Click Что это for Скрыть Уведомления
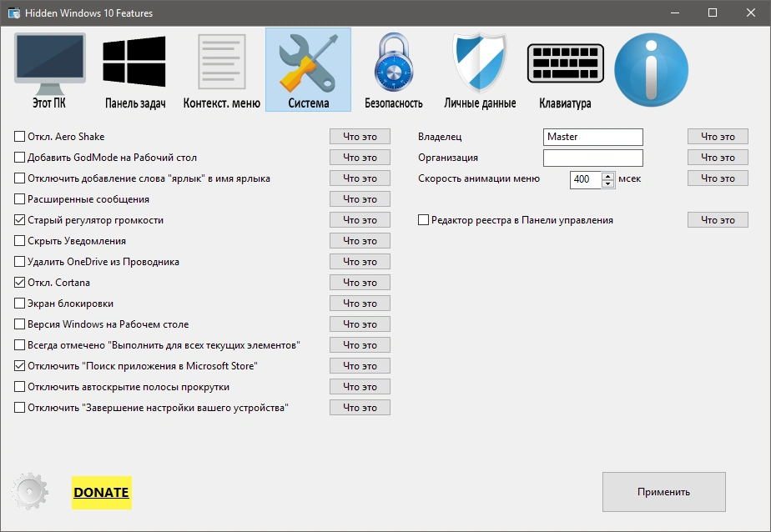Screen dimensions: 771x532 (360, 241)
